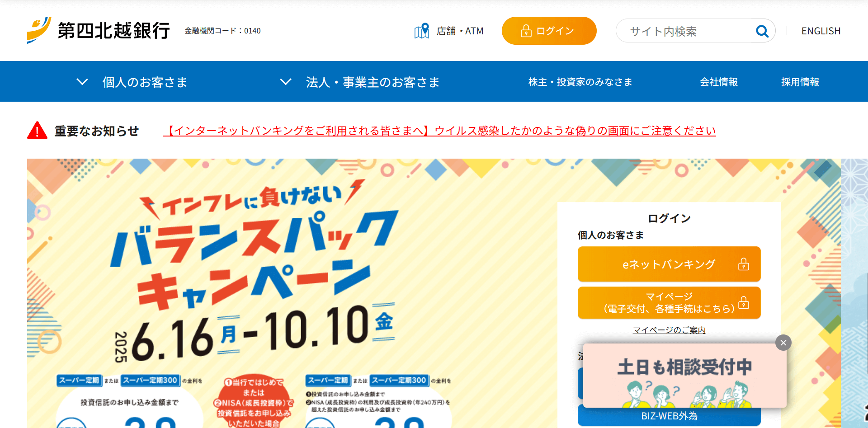Switch to the ENGLISH site
868x428 pixels.
coord(821,31)
